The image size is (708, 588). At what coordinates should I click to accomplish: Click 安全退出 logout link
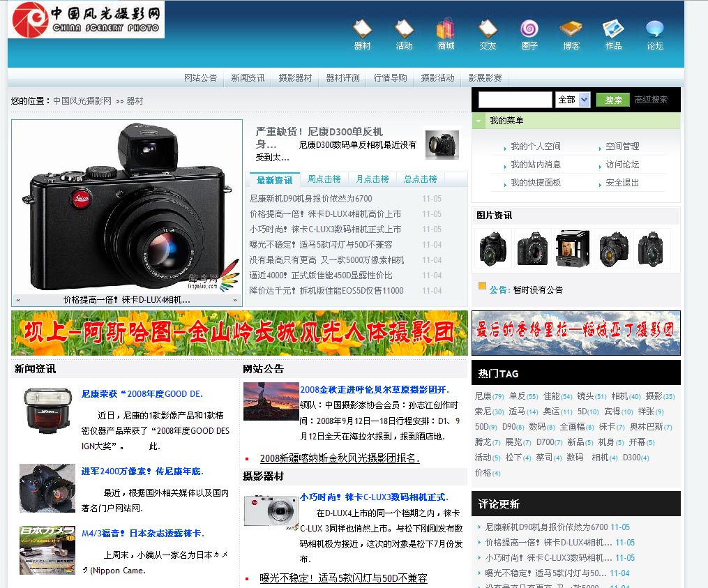click(x=622, y=183)
